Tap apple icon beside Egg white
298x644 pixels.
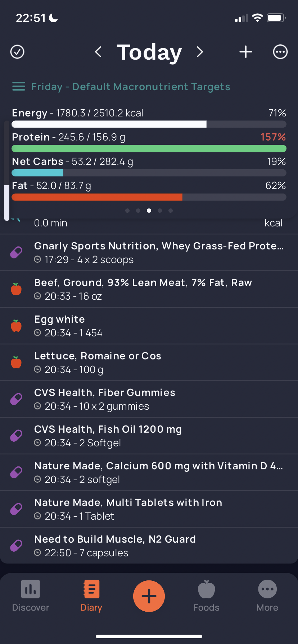point(16,326)
